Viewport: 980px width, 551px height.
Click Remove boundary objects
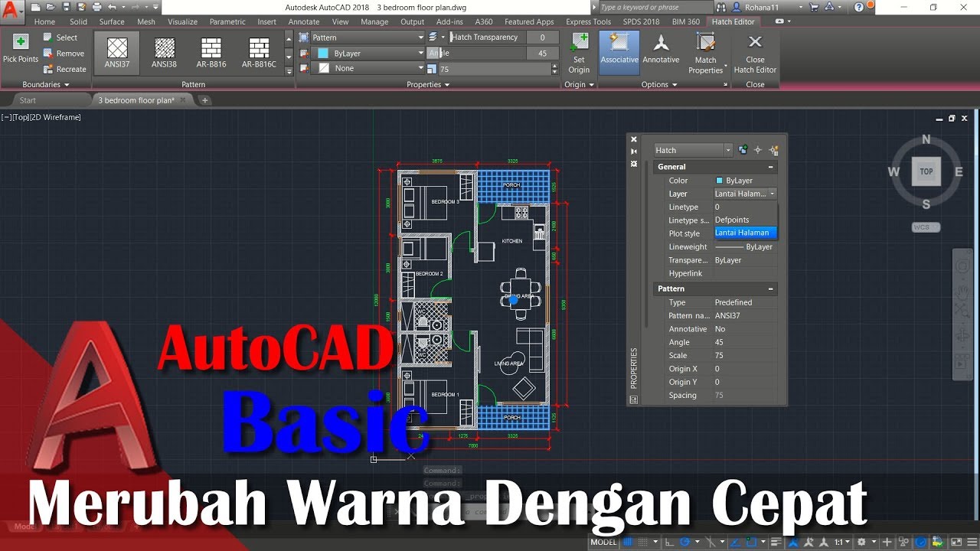(x=63, y=54)
